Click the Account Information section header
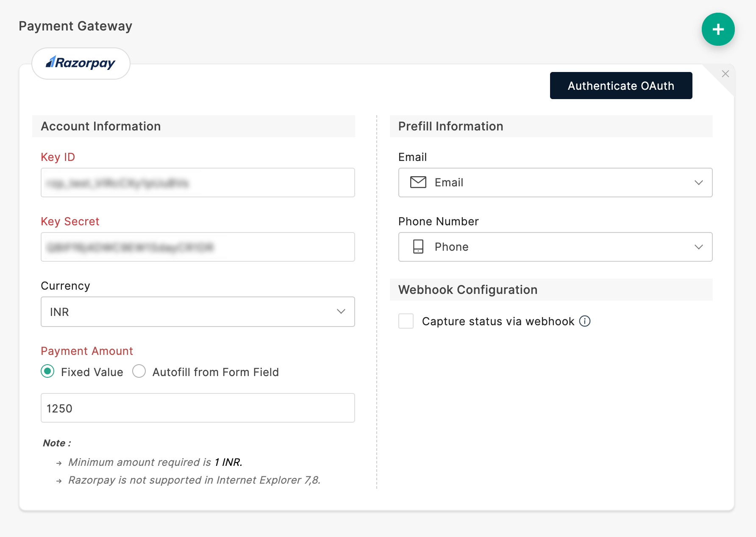 [x=194, y=126]
